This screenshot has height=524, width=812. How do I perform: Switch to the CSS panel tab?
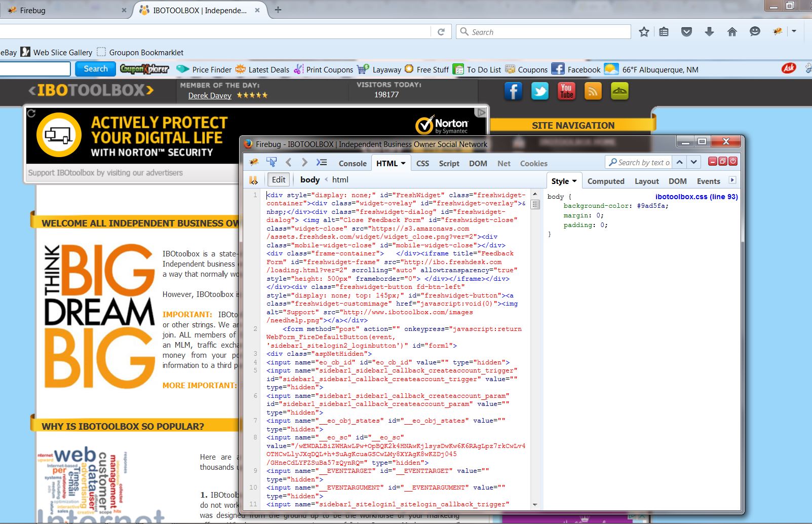[x=422, y=163]
